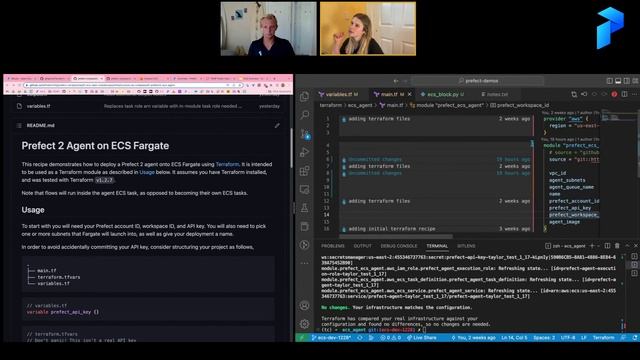The width and height of the screenshot is (640, 360).
Task: Select language mode Terraform in status bar
Action: pos(603,338)
